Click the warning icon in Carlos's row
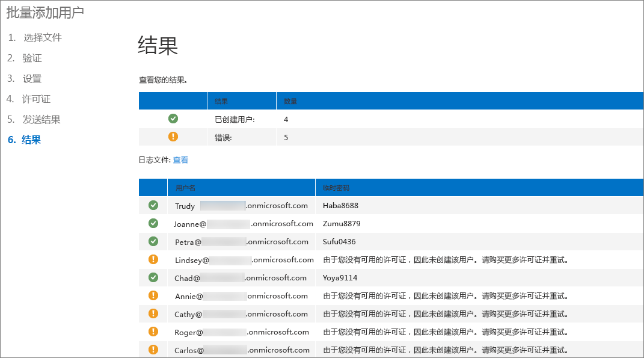The height and width of the screenshot is (358, 644). (x=153, y=349)
